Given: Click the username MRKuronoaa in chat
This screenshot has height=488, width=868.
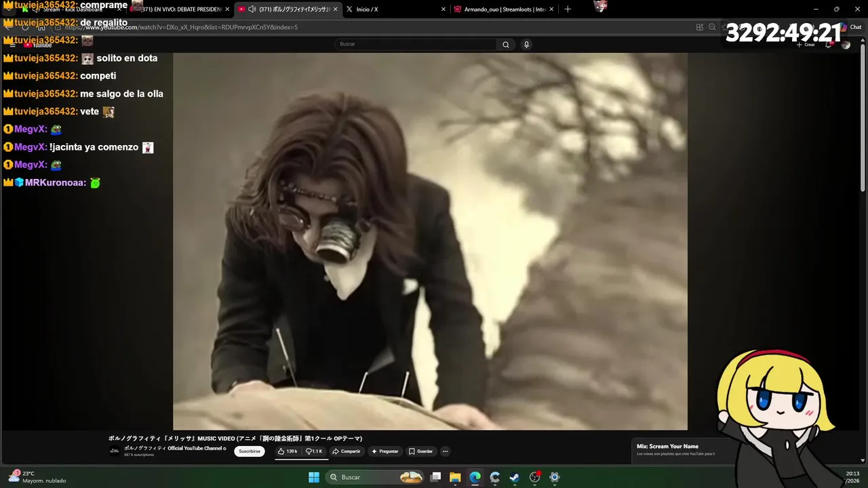Looking at the screenshot, I should 56,182.
